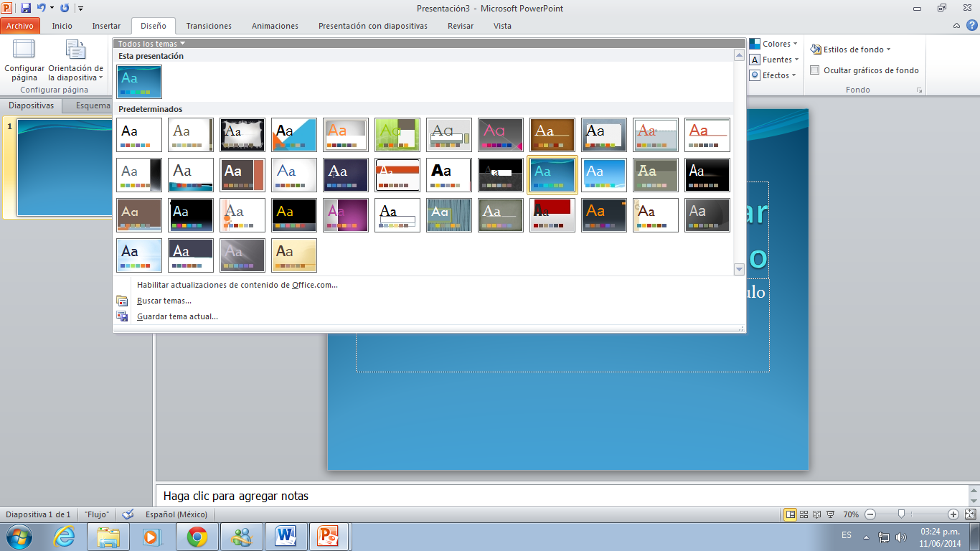Switch to the Esquema pane tab
Screen dimensions: 980x551
tap(93, 105)
